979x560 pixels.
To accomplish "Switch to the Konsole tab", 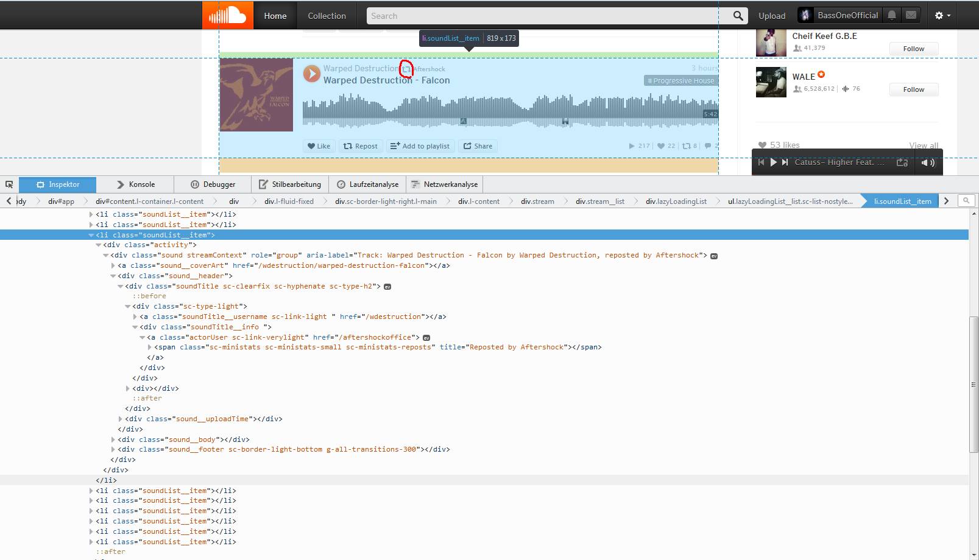I will click(135, 184).
